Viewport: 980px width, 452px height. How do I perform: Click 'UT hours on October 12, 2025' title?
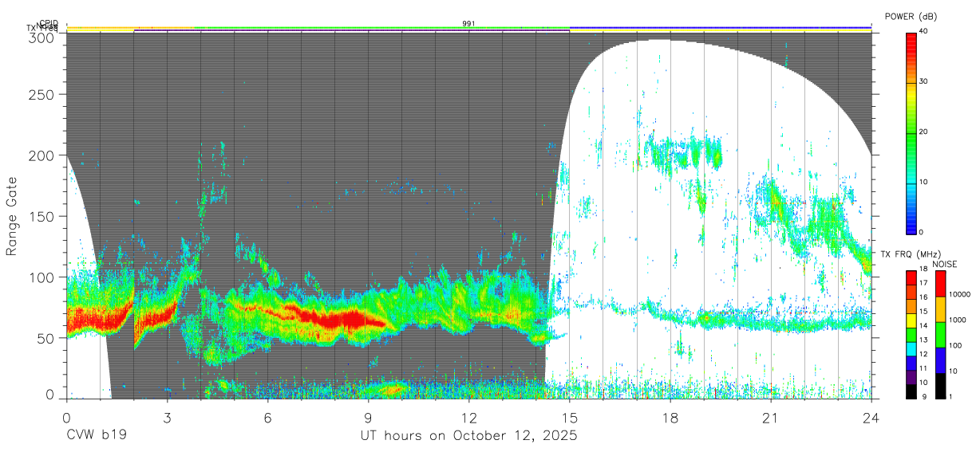pyautogui.click(x=469, y=436)
